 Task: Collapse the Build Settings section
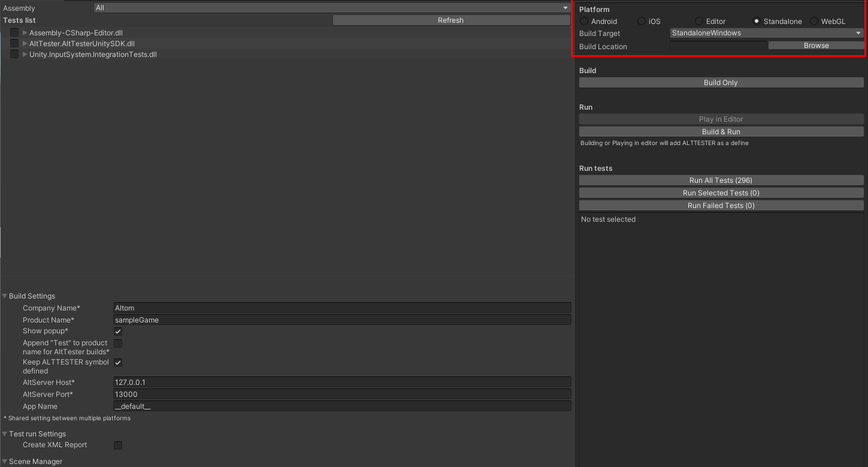tap(5, 296)
